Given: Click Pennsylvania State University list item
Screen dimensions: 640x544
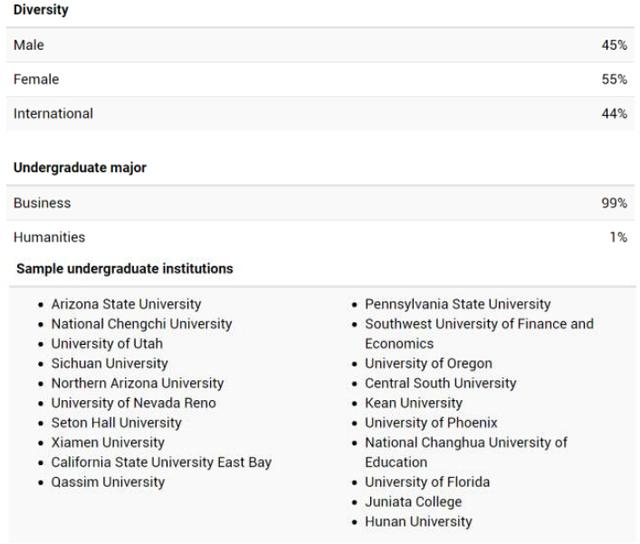Looking at the screenshot, I should [x=458, y=304].
